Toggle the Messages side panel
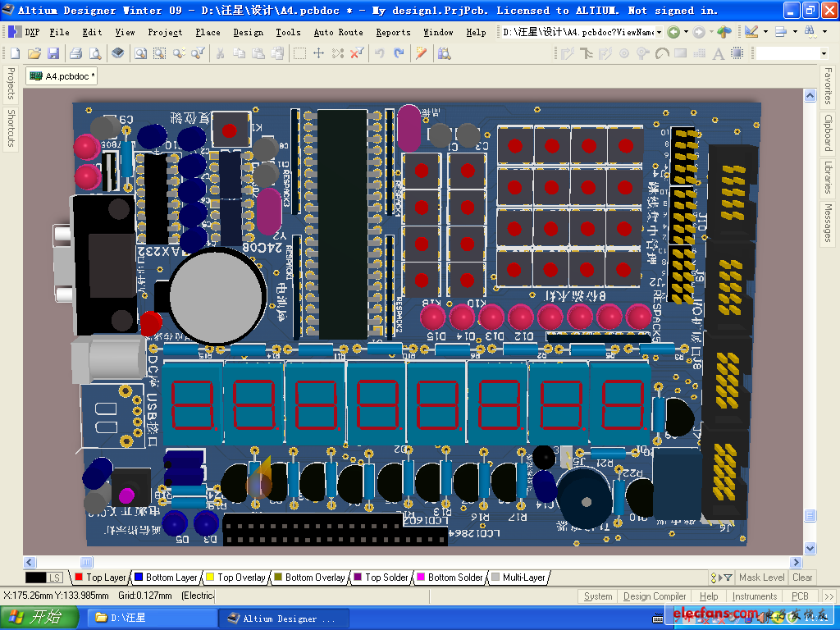Viewport: 840px width, 630px height. click(829, 224)
